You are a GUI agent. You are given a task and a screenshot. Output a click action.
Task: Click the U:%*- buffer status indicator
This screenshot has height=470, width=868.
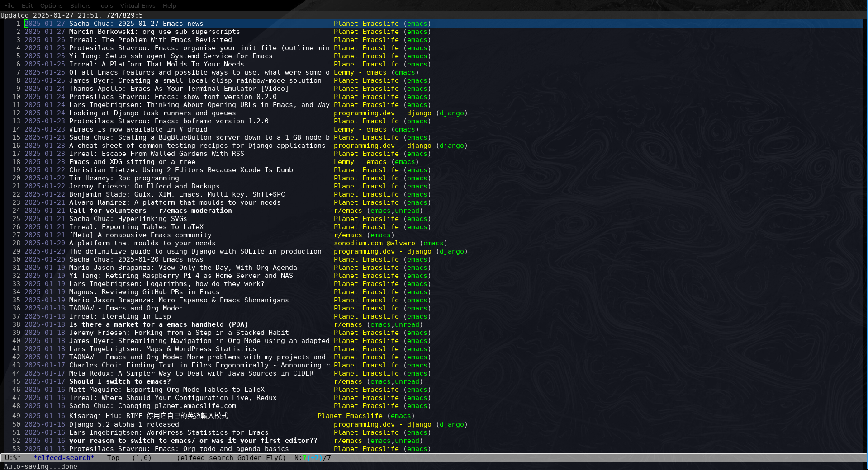click(15, 458)
